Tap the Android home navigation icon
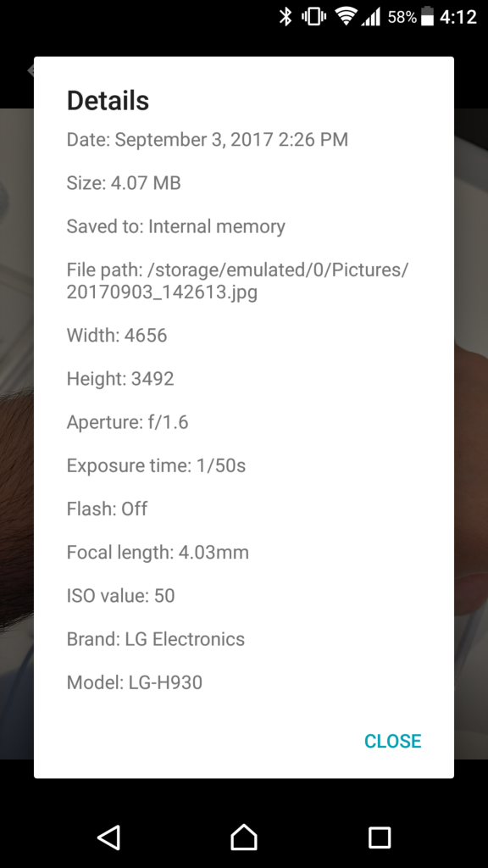The image size is (488, 868). [244, 837]
